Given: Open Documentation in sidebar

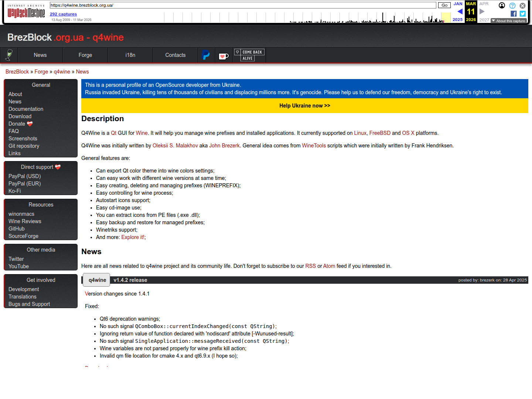Looking at the screenshot, I should point(26,109).
